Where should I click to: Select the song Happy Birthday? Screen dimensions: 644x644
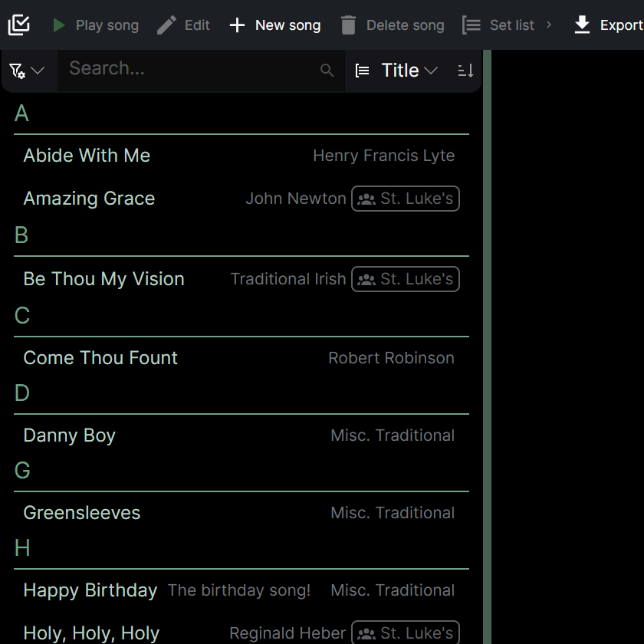(x=242, y=590)
